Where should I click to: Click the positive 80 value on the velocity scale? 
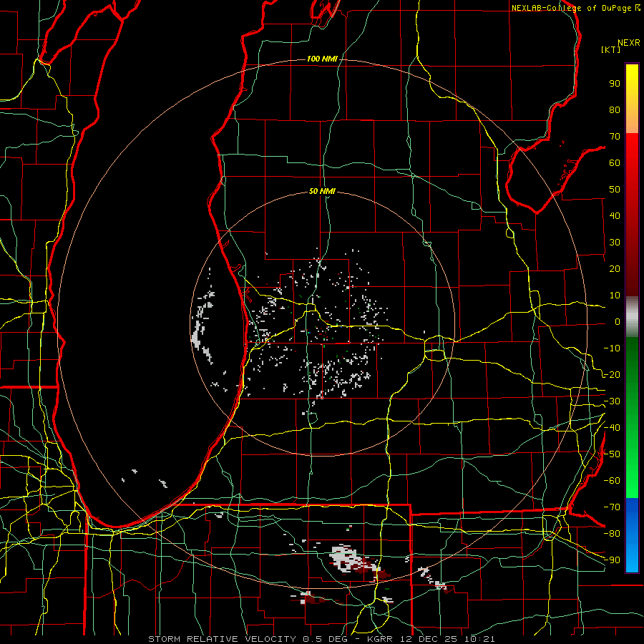[x=615, y=110]
